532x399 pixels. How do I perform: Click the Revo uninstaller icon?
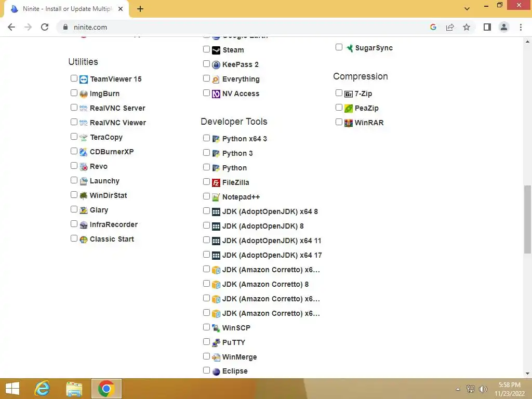[x=84, y=167]
